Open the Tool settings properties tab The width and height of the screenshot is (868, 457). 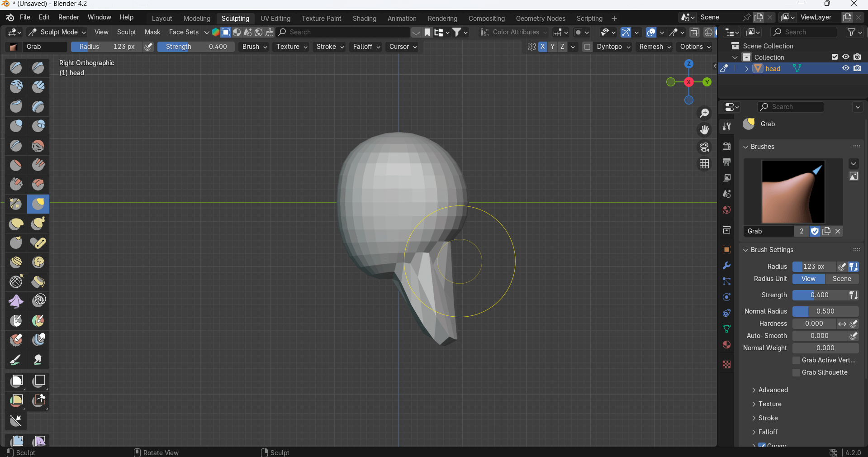726,127
